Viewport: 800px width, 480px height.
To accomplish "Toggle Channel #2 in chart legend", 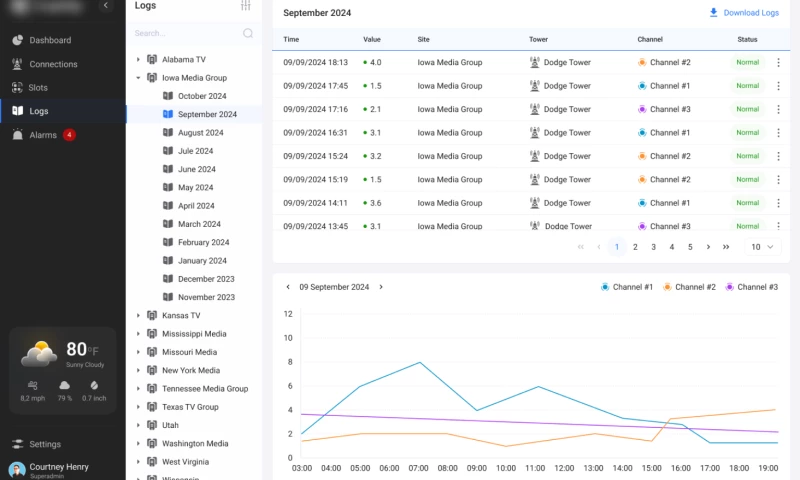I will click(689, 287).
